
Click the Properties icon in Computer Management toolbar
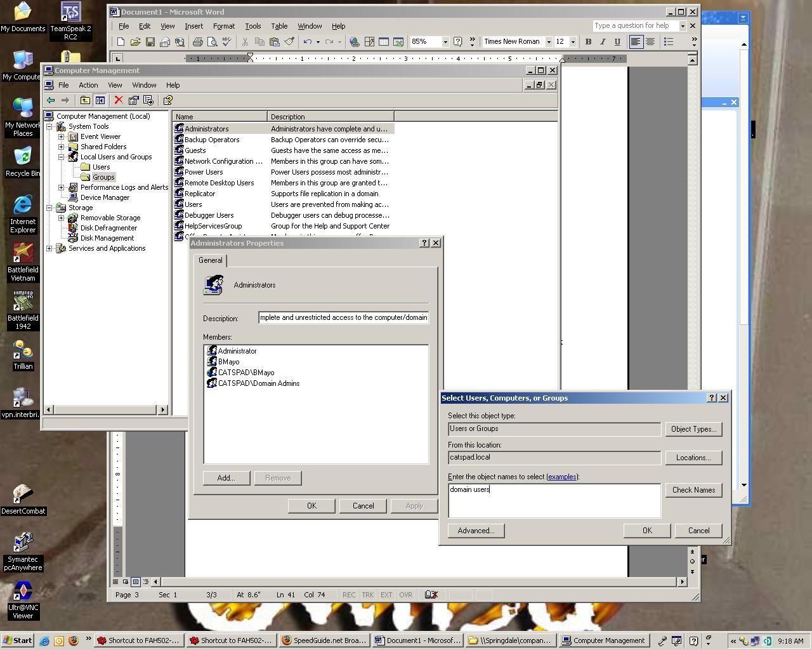(133, 100)
